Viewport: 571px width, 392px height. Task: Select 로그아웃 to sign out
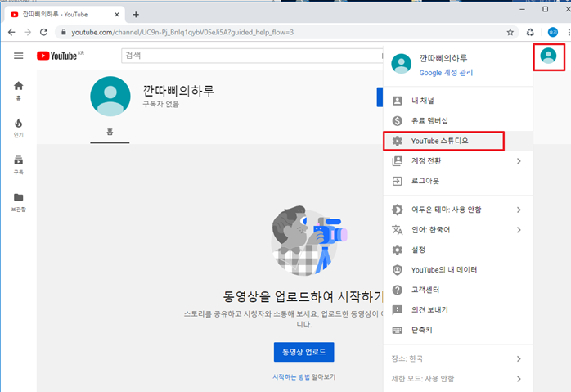point(458,181)
